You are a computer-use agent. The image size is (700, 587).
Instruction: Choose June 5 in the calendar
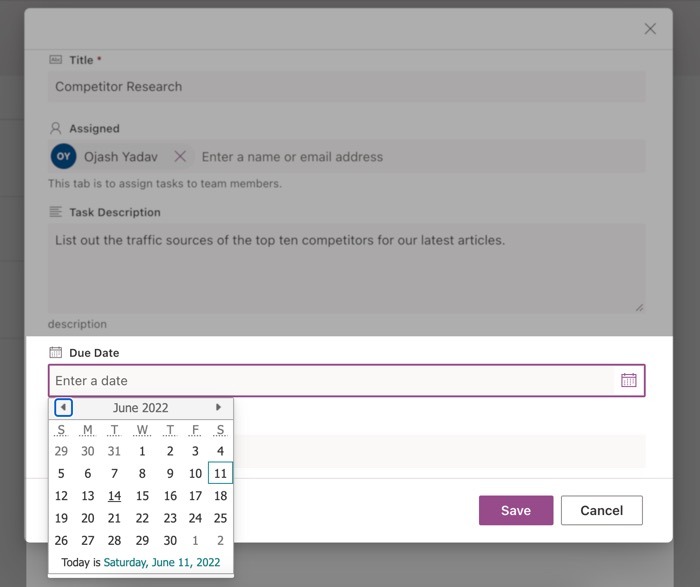tap(61, 473)
